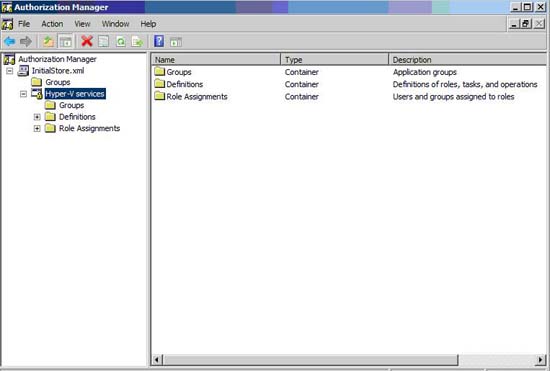
Task: Collapse the InitialStore.xml tree node
Action: point(10,71)
